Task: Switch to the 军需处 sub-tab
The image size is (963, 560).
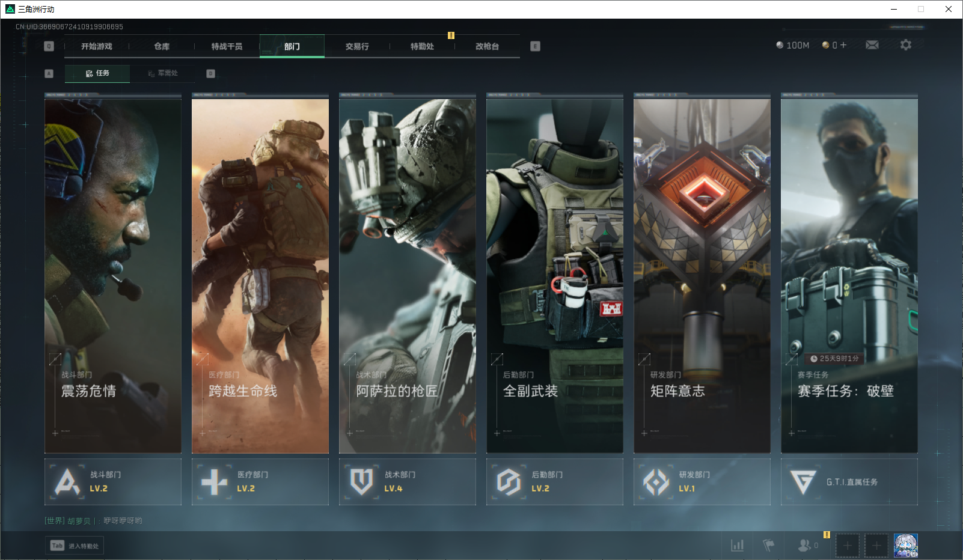Action: pos(163,73)
